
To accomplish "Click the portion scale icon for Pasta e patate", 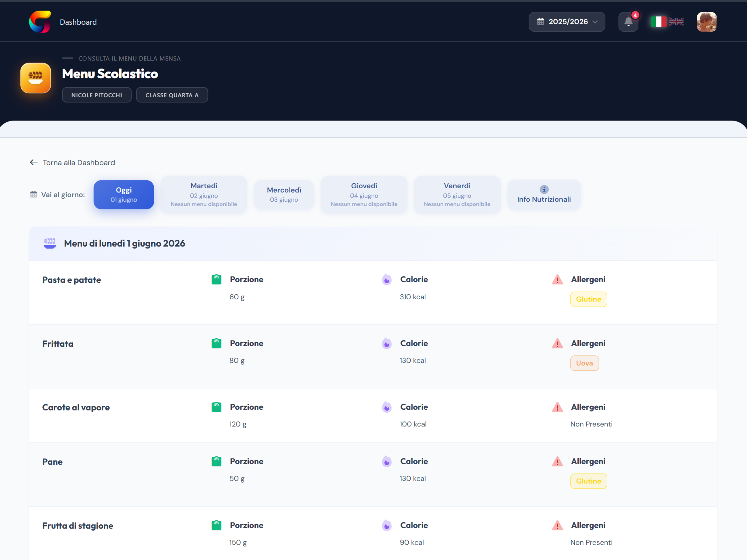I will point(216,279).
